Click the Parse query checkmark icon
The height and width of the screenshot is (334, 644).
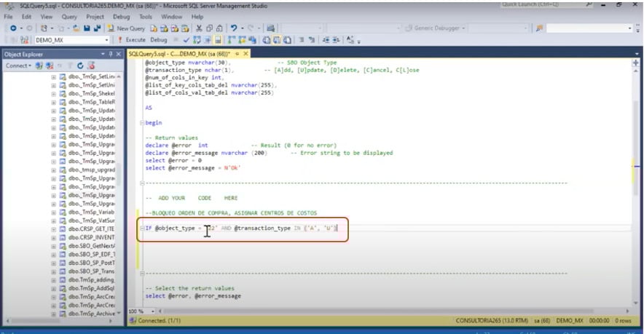tap(187, 40)
